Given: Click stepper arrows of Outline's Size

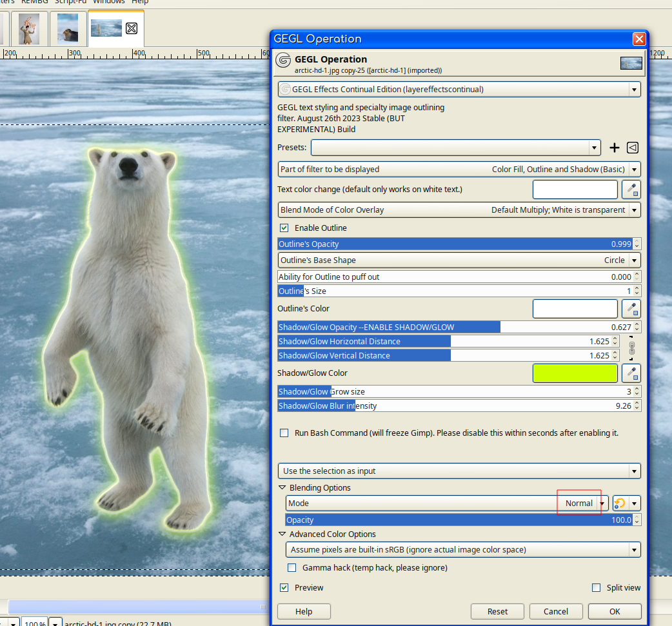Looking at the screenshot, I should click(637, 291).
